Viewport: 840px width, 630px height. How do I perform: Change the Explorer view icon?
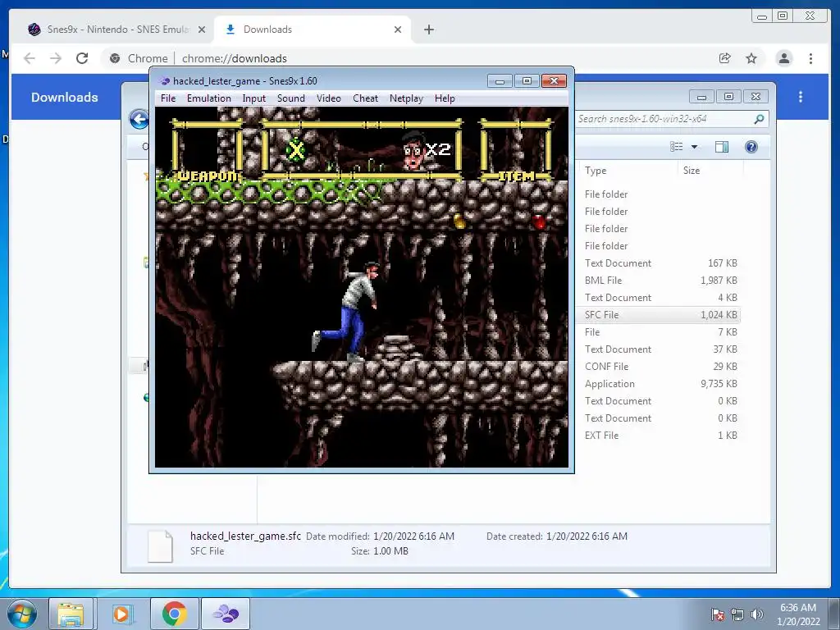[x=677, y=147]
